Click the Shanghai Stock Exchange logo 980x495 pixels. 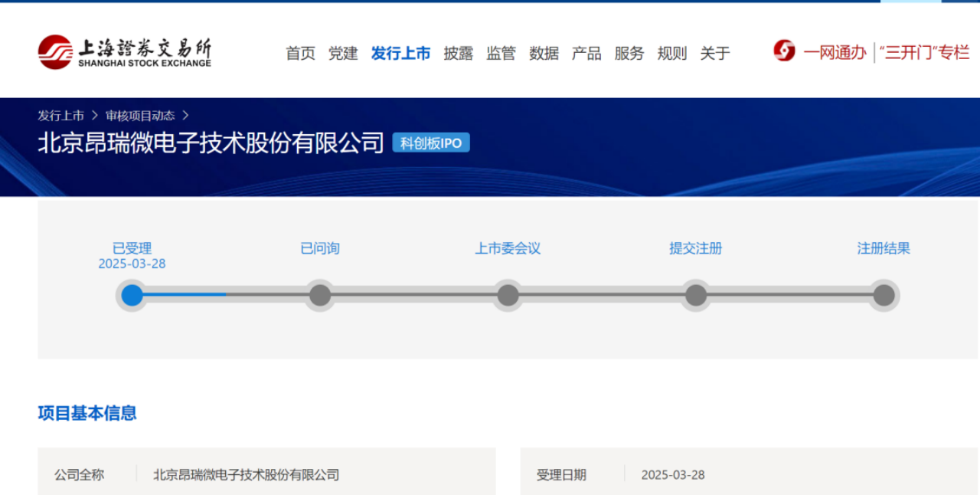[x=125, y=52]
